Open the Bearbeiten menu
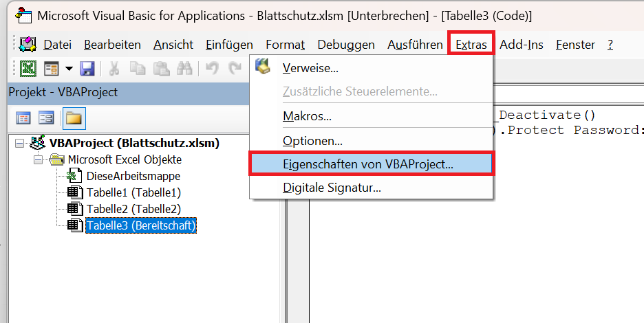The width and height of the screenshot is (644, 323). click(112, 44)
